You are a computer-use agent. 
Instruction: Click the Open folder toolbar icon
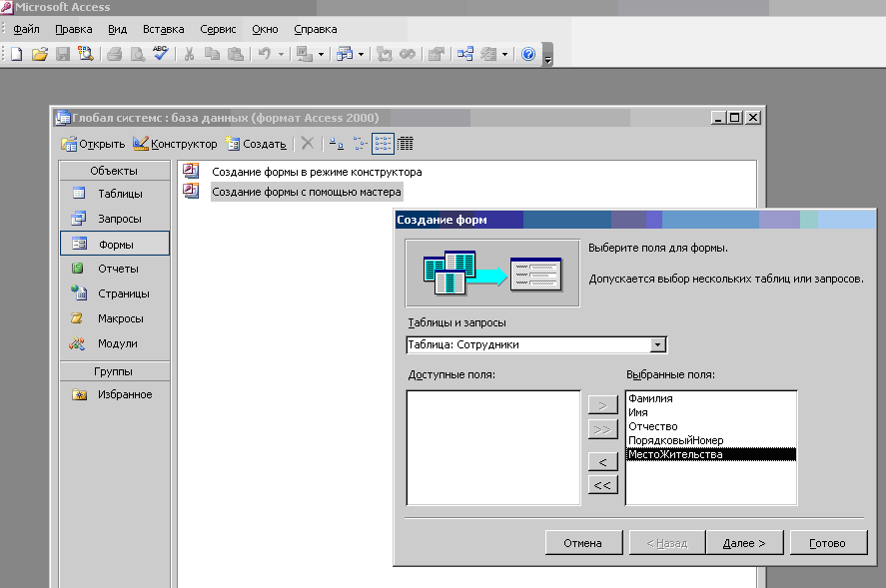click(40, 54)
